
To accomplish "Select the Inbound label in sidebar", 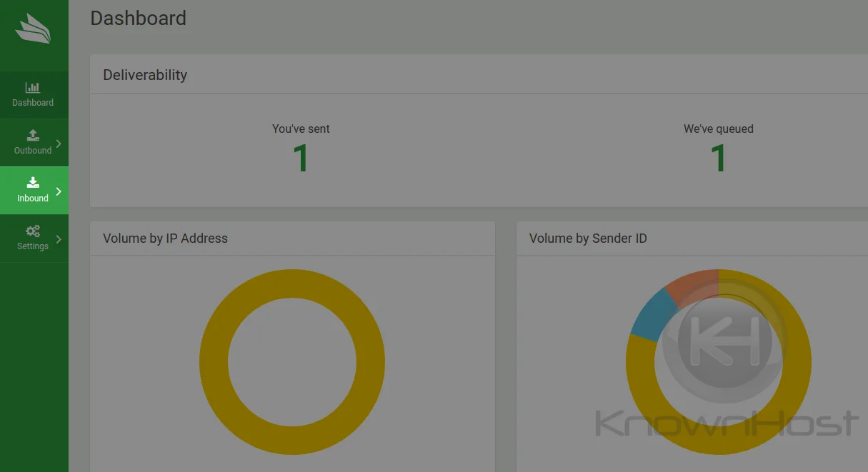I will [33, 199].
